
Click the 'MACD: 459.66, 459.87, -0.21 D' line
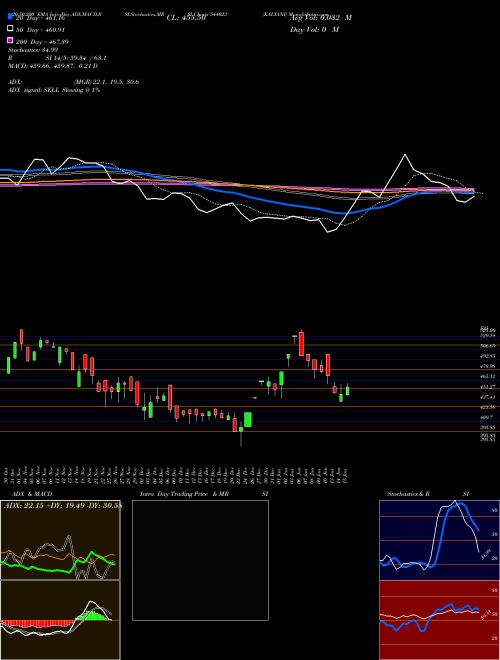pos(53,66)
